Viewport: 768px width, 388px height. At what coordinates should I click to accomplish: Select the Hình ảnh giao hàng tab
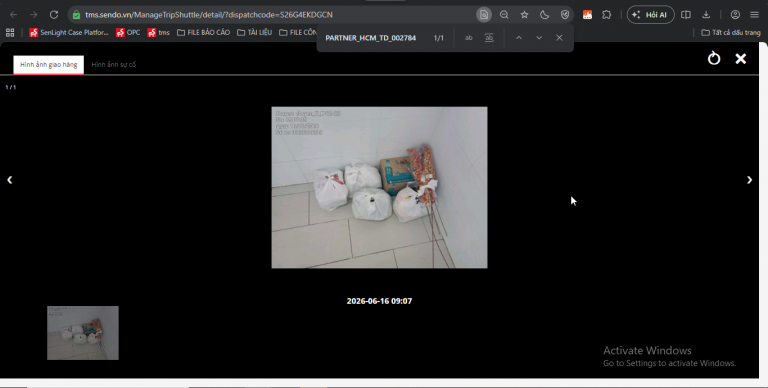coord(48,65)
